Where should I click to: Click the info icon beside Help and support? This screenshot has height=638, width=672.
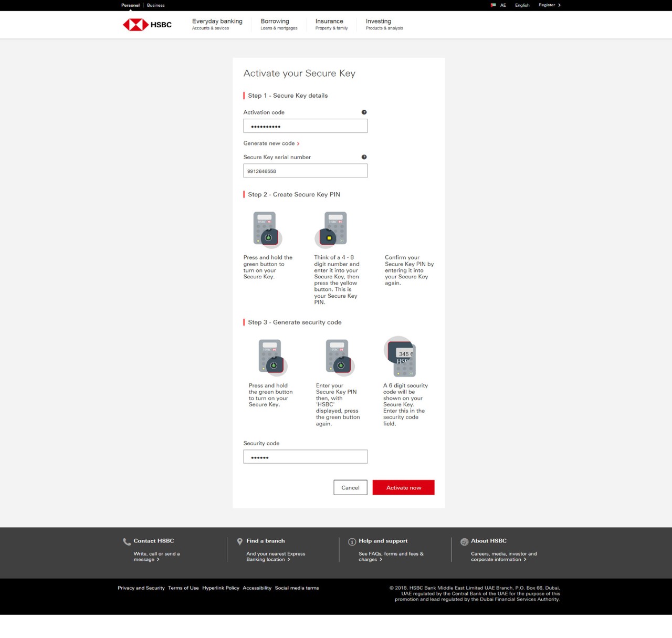pos(352,542)
